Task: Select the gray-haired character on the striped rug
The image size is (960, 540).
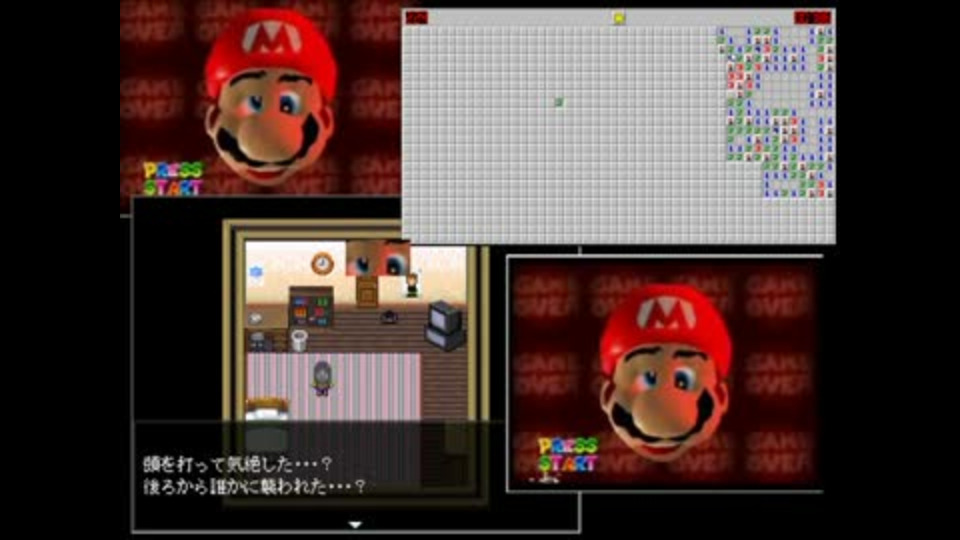Action: pos(322,378)
